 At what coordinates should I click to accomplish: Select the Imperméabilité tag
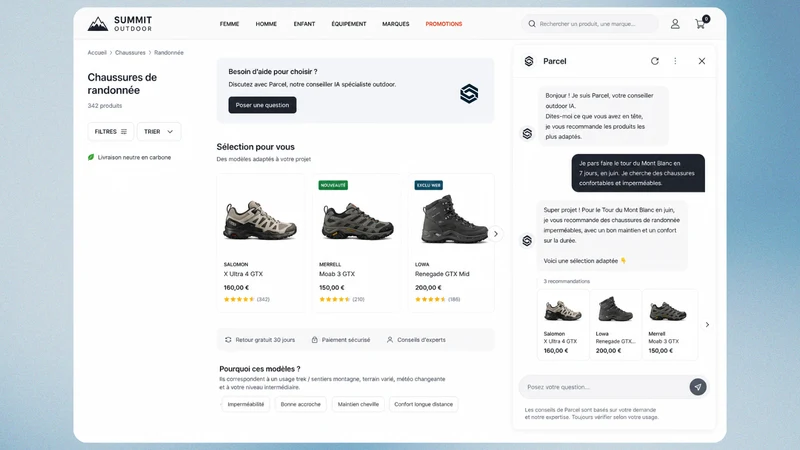pos(246,404)
